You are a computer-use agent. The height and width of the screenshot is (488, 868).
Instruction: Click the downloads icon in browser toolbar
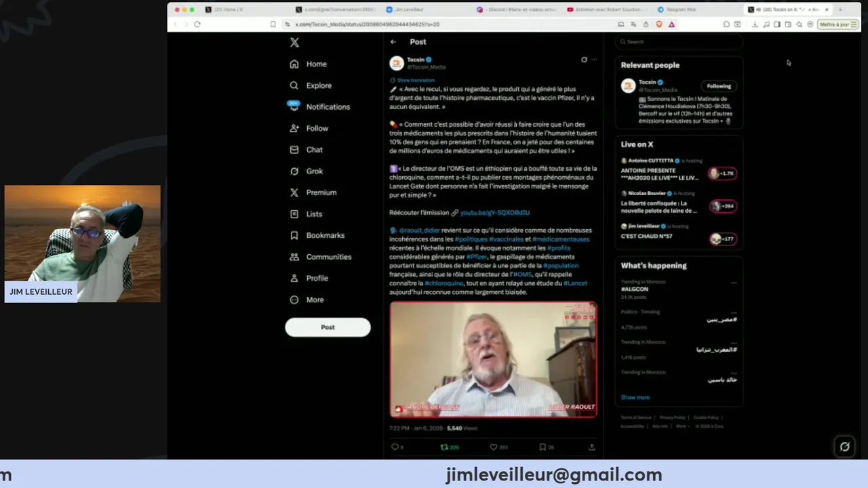click(755, 24)
